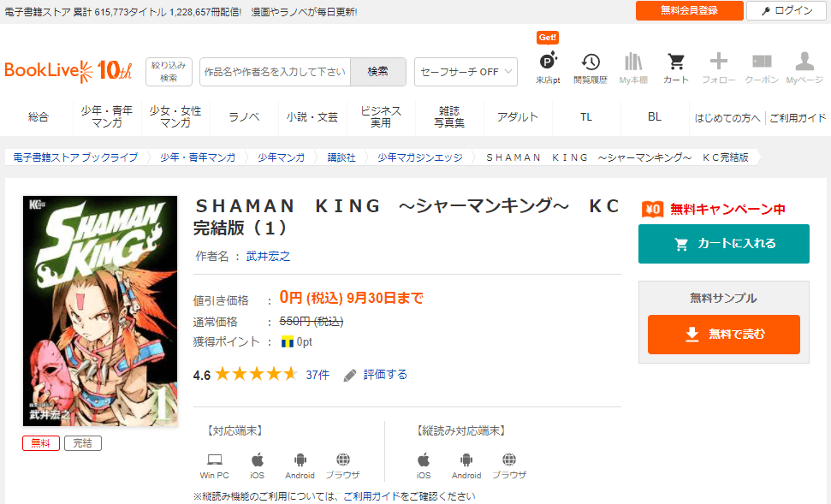Click the BookLive 10th logo
Image resolution: width=831 pixels, height=504 pixels.
click(68, 71)
